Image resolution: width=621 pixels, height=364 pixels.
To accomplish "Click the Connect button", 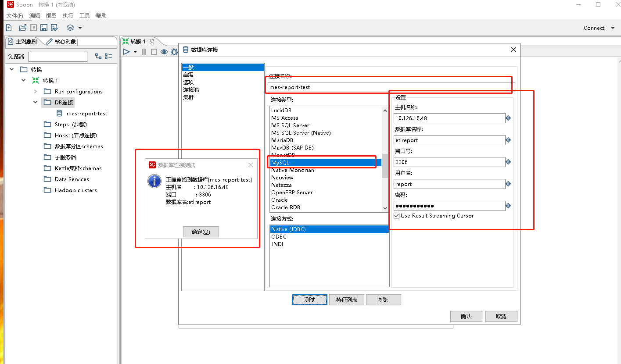I will click(594, 28).
